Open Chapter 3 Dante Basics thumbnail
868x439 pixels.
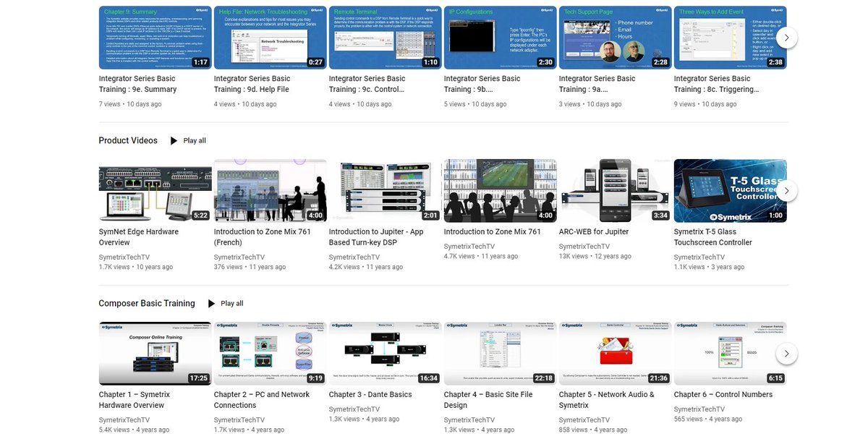[x=386, y=354]
